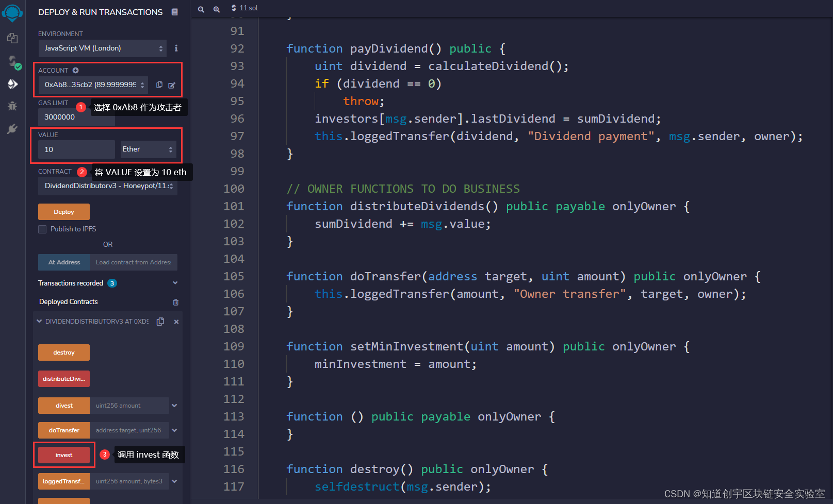This screenshot has width=833, height=504.
Task: Click the Value amount input field
Action: pos(76,149)
